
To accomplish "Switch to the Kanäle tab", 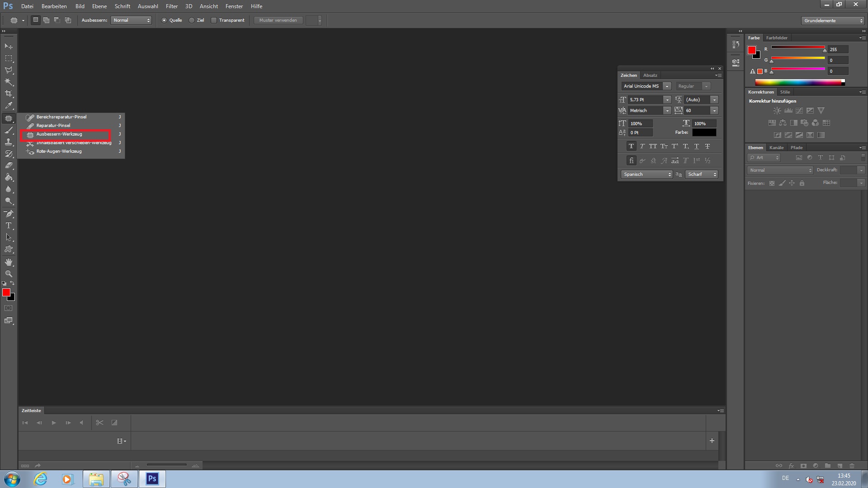I will [776, 147].
